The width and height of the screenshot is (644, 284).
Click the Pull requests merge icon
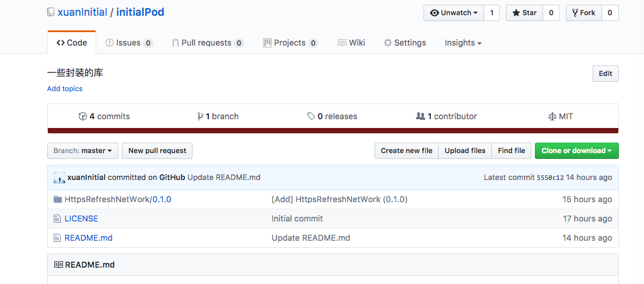176,43
